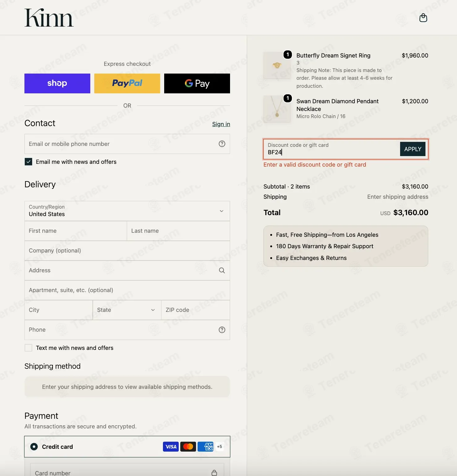This screenshot has width=457, height=476.
Task: Select the Company (optional) field
Action: click(127, 251)
